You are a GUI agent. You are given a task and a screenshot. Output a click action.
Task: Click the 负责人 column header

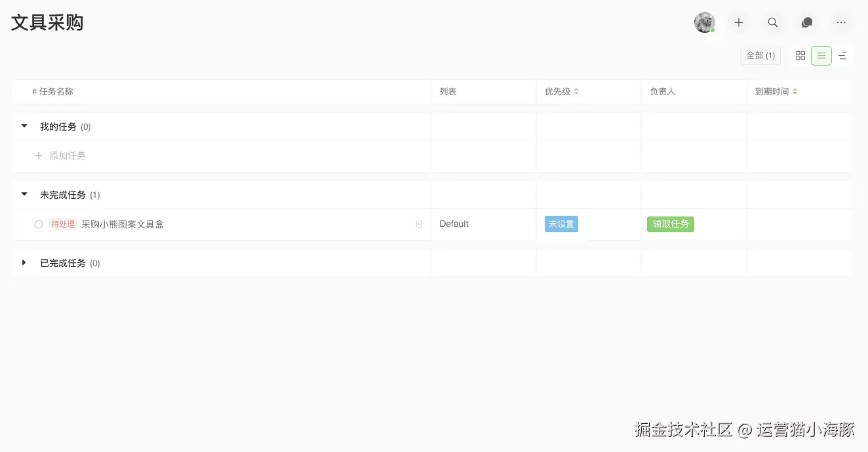662,92
